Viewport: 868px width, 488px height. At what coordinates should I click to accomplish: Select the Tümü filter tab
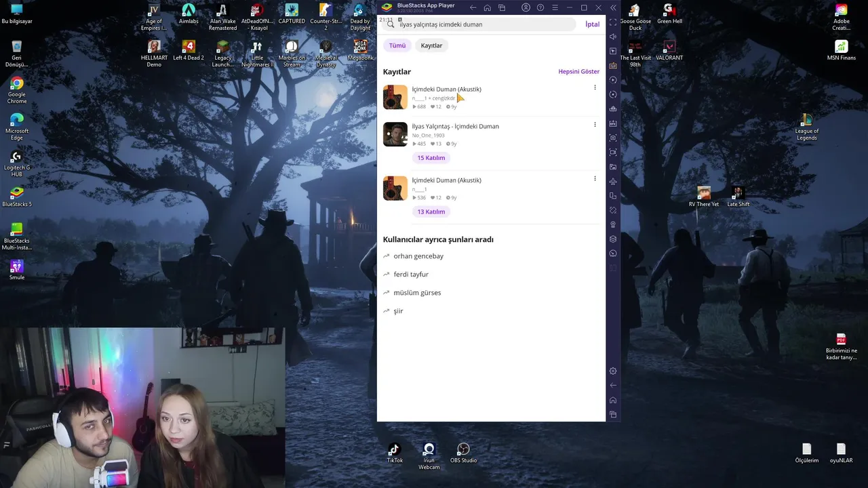click(x=397, y=45)
